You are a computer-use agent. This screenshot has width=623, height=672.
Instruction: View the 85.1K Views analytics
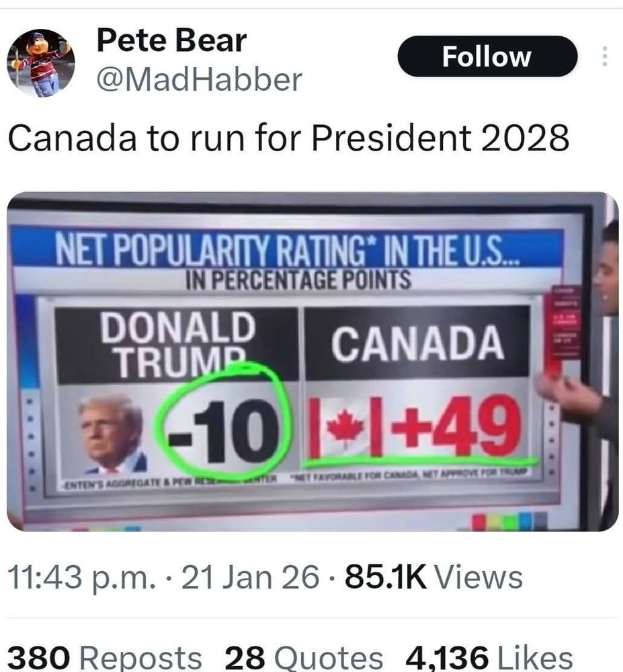point(433,577)
